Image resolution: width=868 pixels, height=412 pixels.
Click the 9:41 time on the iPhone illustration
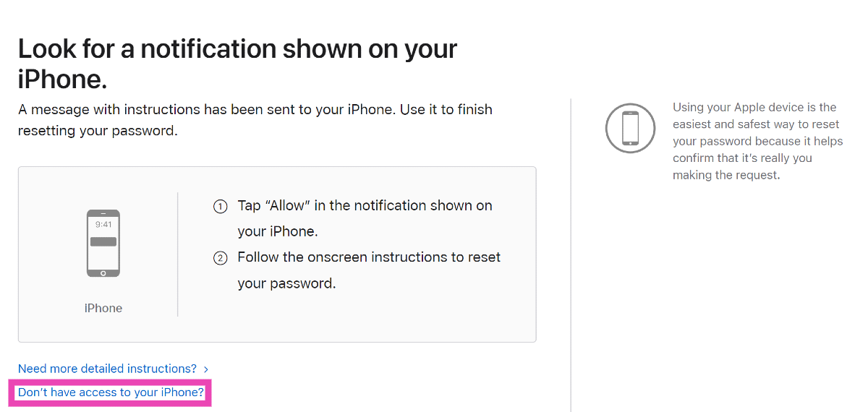[x=103, y=225]
